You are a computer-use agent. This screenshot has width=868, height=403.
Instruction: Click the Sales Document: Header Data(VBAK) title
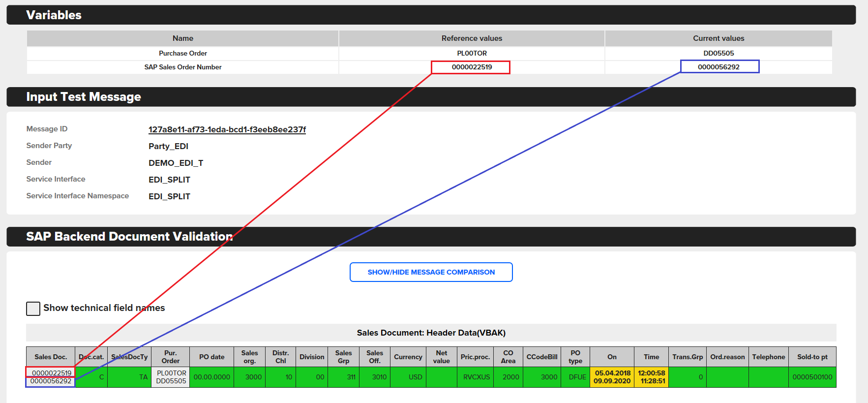pyautogui.click(x=431, y=333)
